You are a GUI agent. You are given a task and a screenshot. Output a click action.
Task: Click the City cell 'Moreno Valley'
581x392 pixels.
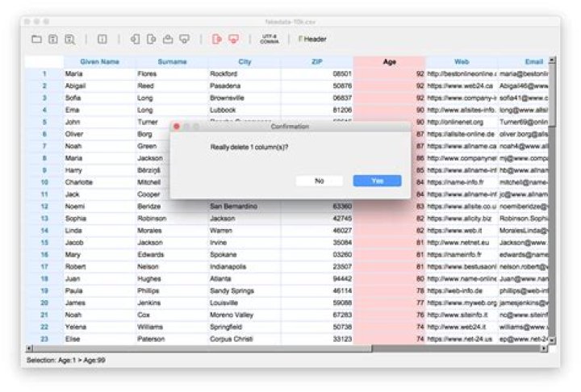coord(245,315)
